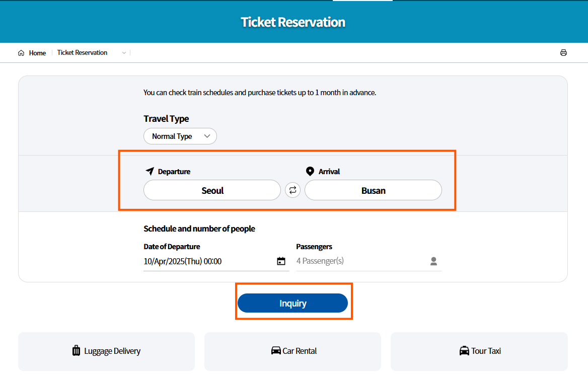Select Ticket Reservation breadcrumb item
The width and height of the screenshot is (588, 377).
82,53
